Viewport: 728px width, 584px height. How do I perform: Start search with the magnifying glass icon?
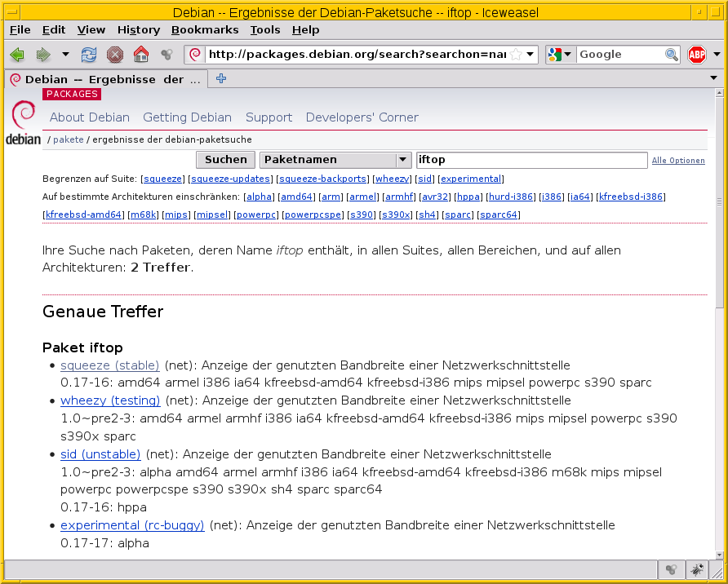point(670,54)
